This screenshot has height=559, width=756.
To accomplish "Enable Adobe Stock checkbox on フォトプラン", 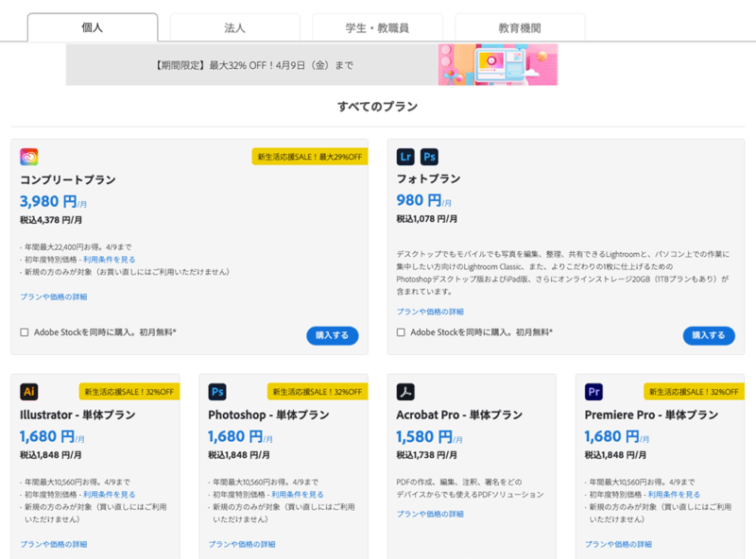I will pyautogui.click(x=401, y=332).
